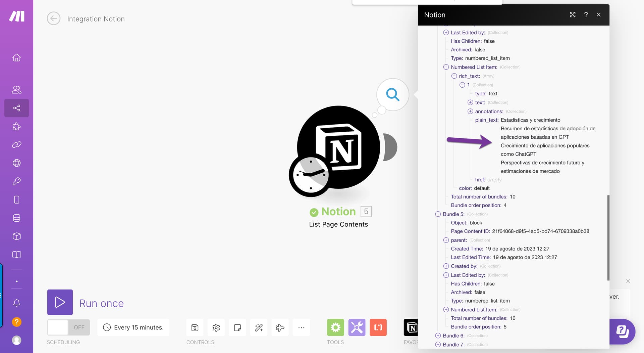Viewport: 644px width, 353px height.
Task: Click the Notion panel vertical scrollbar
Action: coord(608,238)
